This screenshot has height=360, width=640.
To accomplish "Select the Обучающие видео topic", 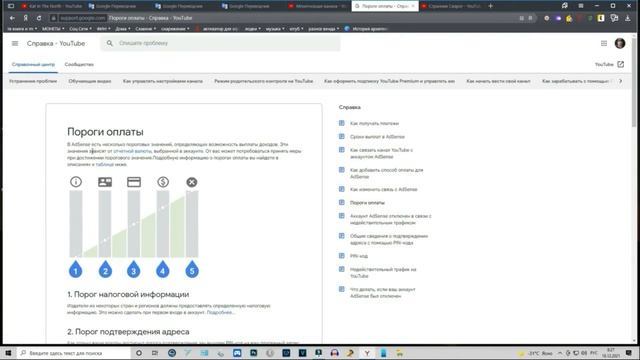I will [x=90, y=81].
